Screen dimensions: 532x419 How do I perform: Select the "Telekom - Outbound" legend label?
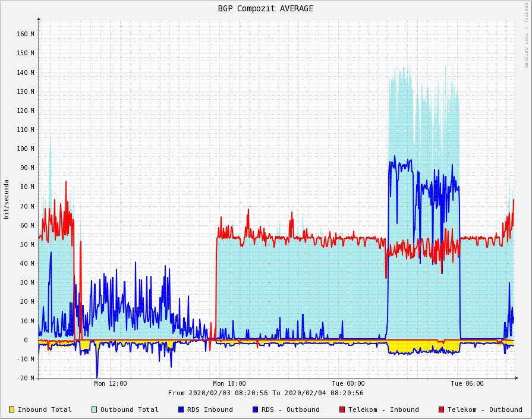click(x=484, y=409)
